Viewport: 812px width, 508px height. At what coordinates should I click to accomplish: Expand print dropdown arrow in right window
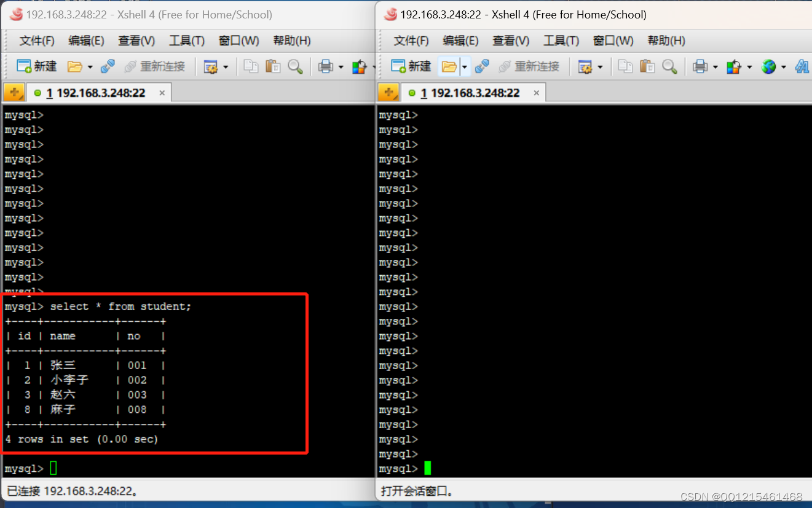[x=715, y=66]
